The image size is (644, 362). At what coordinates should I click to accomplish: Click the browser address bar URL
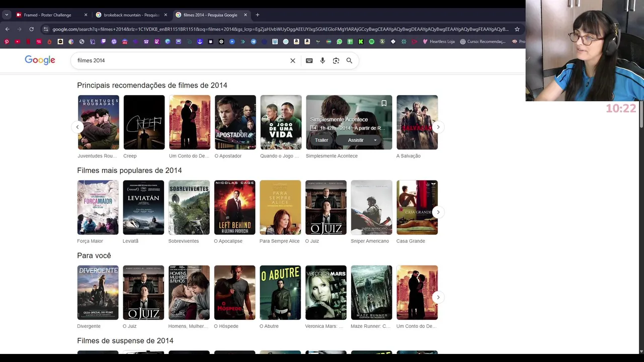[280, 29]
